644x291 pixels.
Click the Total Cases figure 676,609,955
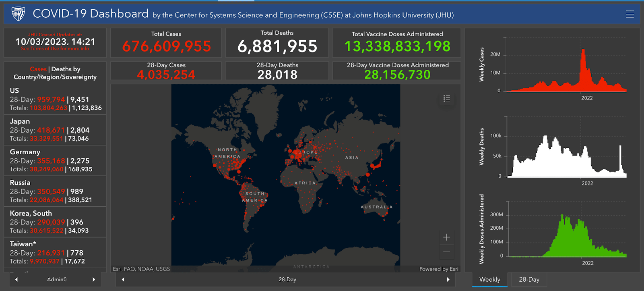pyautogui.click(x=166, y=46)
